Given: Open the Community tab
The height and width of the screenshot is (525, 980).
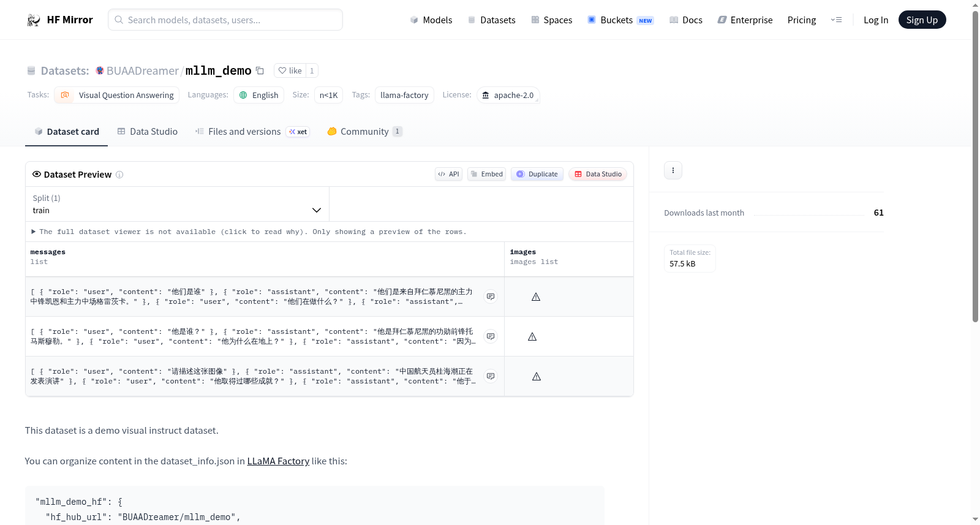Looking at the screenshot, I should [364, 132].
